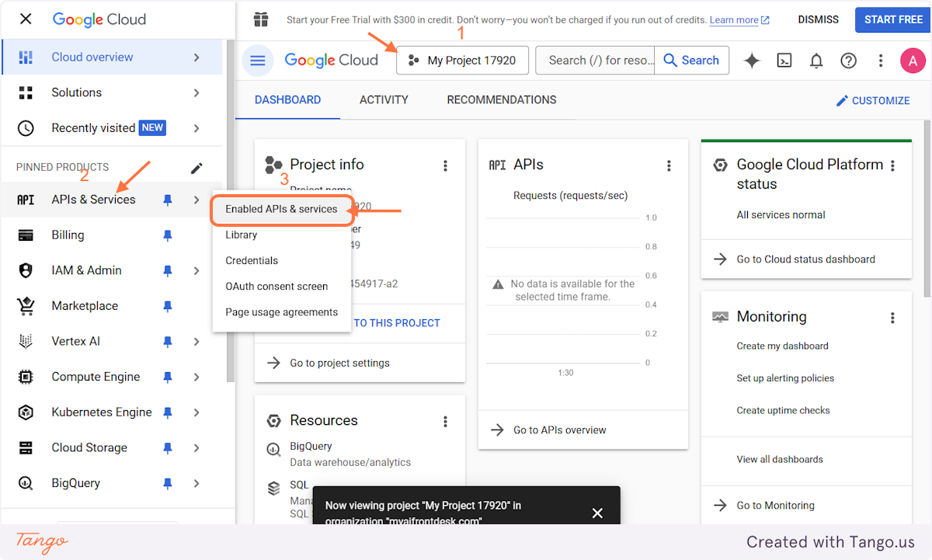The width and height of the screenshot is (932, 560).
Task: Click the Billing card icon
Action: 26,235
